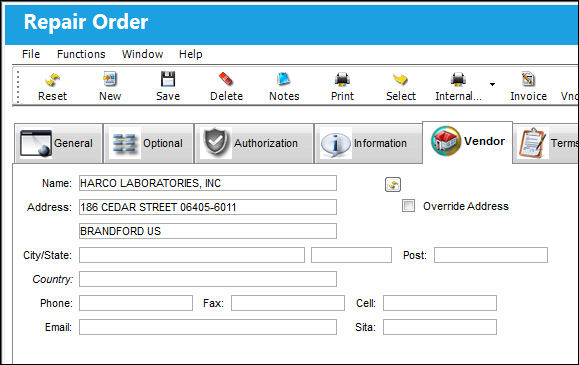Switch to the General tab

tap(58, 143)
